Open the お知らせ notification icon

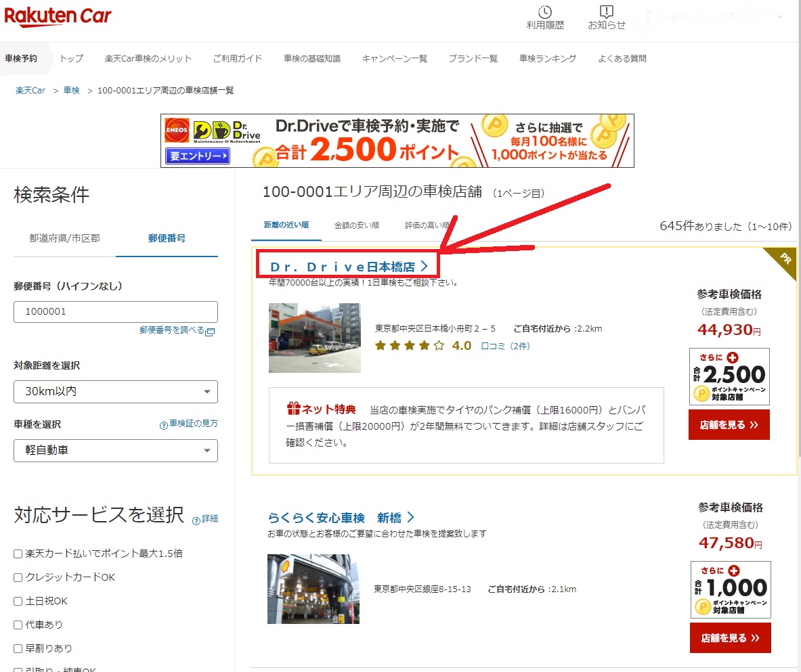pyautogui.click(x=607, y=12)
